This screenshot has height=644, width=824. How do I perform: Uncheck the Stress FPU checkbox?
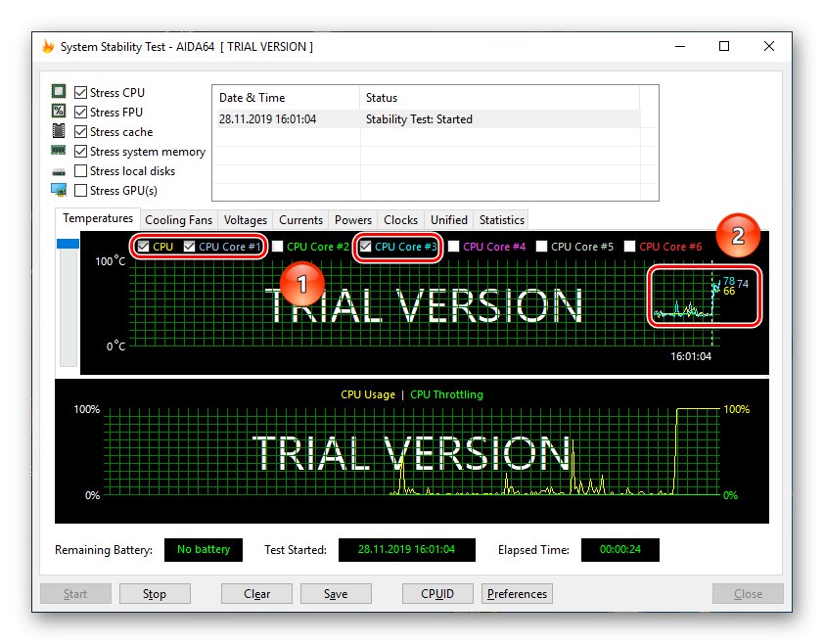(x=80, y=112)
